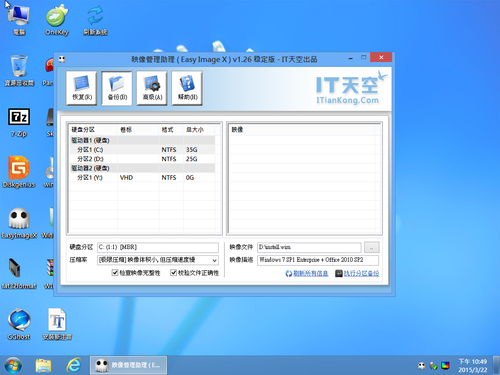Click the refresh icon beside 刷新所有信息

289,274
